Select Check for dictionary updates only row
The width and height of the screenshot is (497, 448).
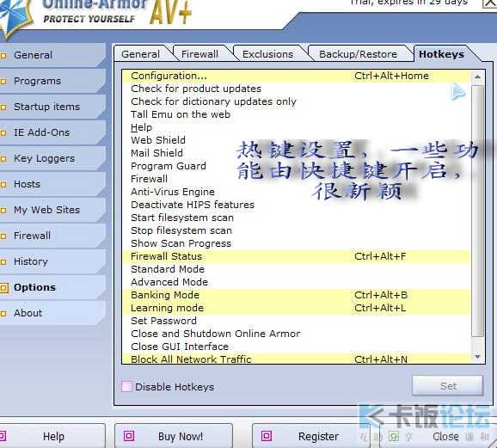(297, 101)
